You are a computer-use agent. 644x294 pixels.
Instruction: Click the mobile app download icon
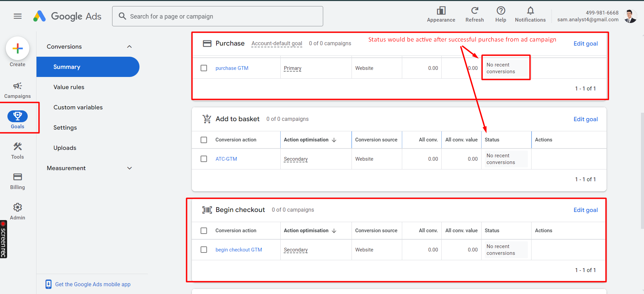point(48,284)
